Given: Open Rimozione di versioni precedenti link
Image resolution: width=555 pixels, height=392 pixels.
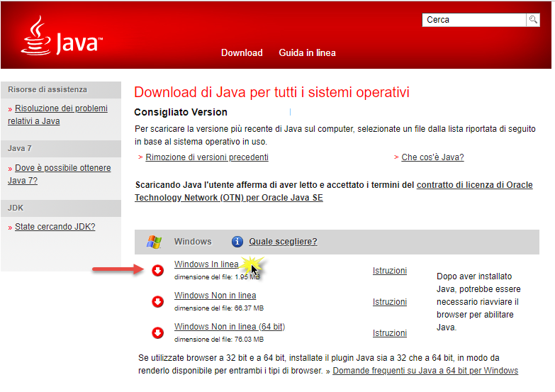Looking at the screenshot, I should 207,157.
